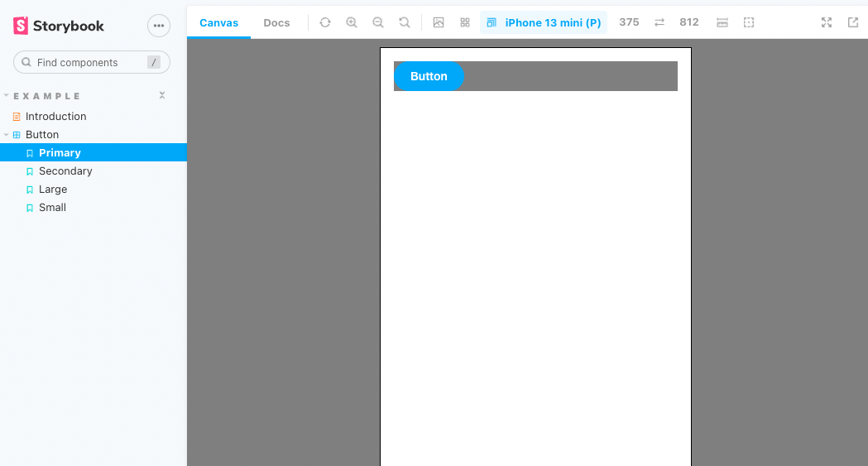Click the slash shortcut badge in search
This screenshot has height=466, width=868.
154,63
